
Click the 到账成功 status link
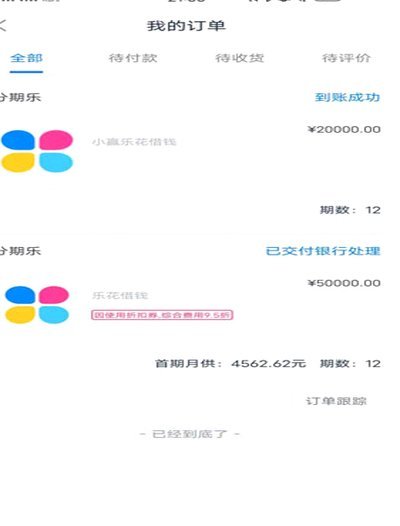pos(347,97)
